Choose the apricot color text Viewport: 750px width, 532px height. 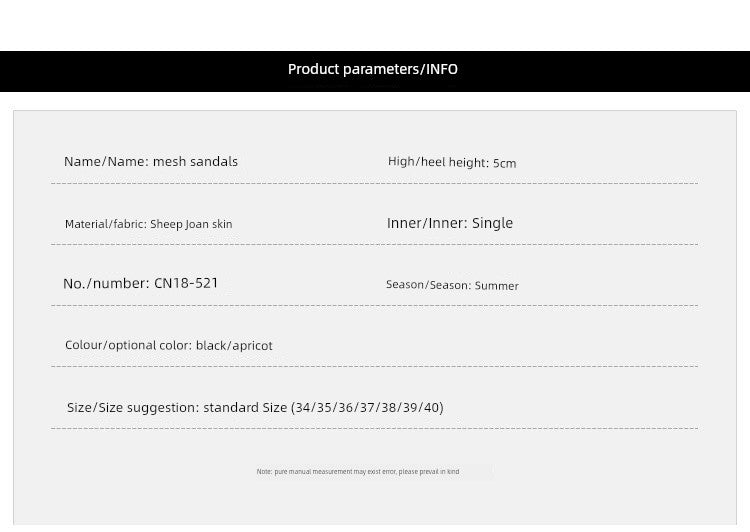click(x=253, y=346)
